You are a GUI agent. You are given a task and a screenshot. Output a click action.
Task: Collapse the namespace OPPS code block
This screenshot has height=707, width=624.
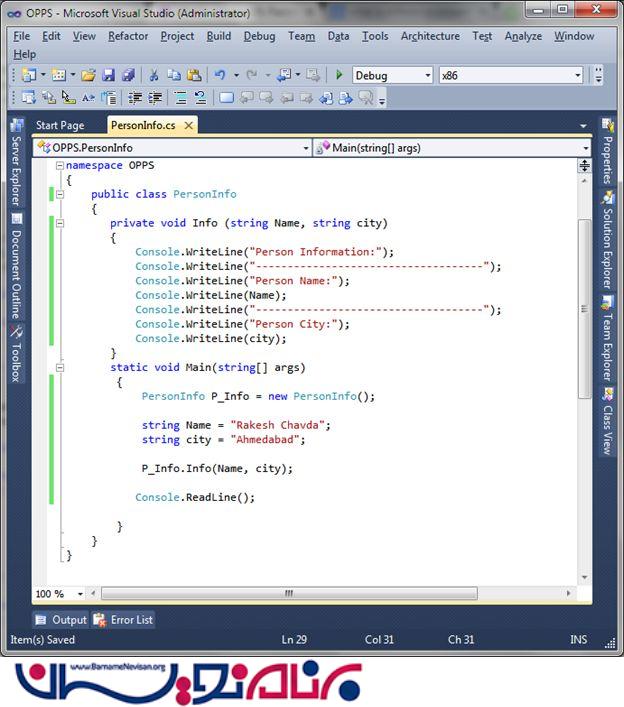coord(60,166)
